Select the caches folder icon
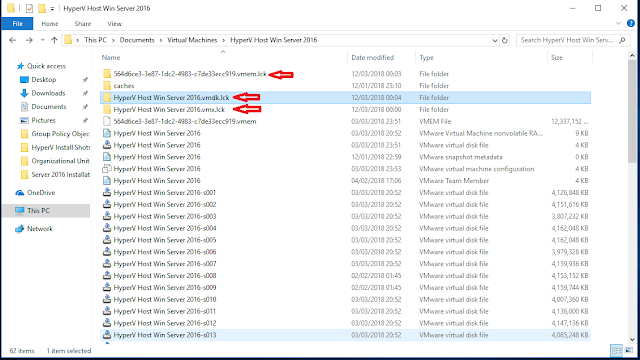 pyautogui.click(x=107, y=86)
